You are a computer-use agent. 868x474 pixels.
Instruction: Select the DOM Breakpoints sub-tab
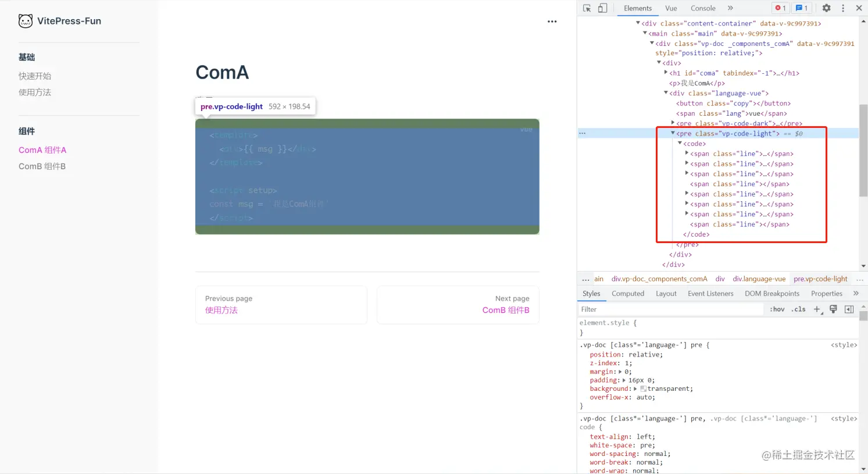pyautogui.click(x=772, y=294)
